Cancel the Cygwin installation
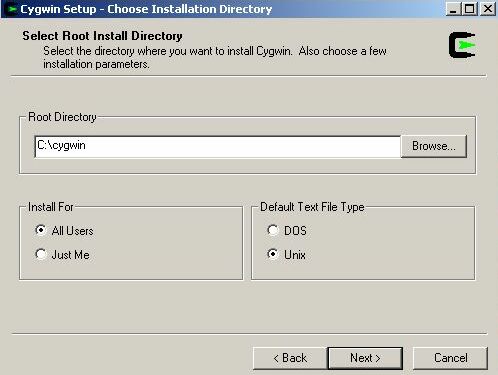 coord(450,358)
